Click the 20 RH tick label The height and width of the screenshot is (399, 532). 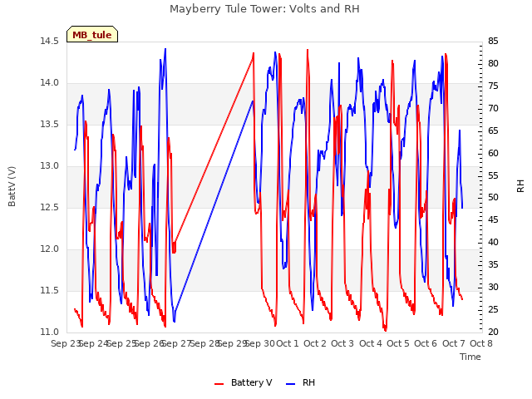click(x=493, y=332)
